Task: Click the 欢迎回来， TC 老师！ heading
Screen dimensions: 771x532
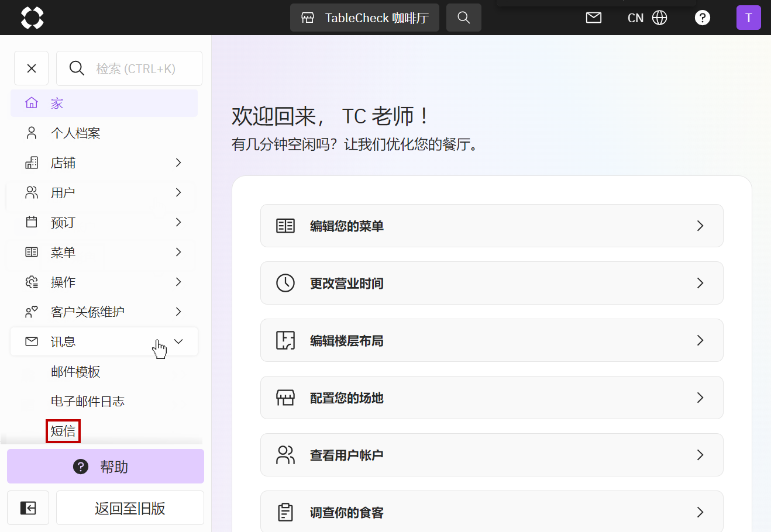Action: (x=330, y=116)
